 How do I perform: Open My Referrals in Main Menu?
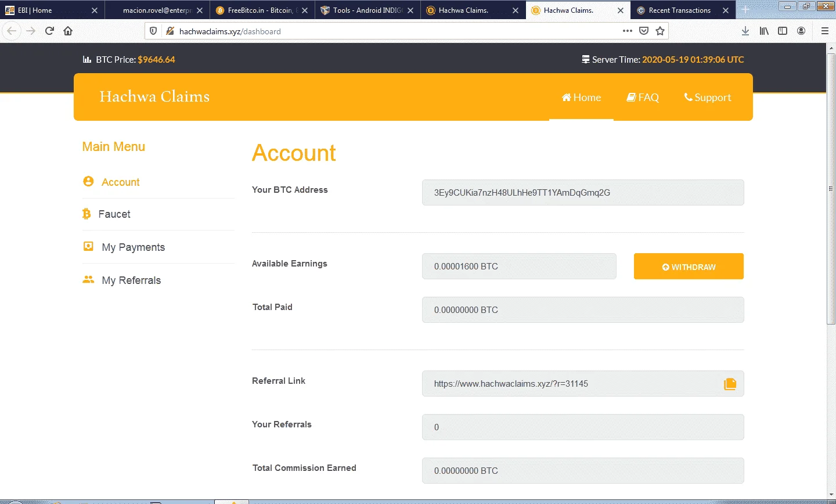[131, 280]
